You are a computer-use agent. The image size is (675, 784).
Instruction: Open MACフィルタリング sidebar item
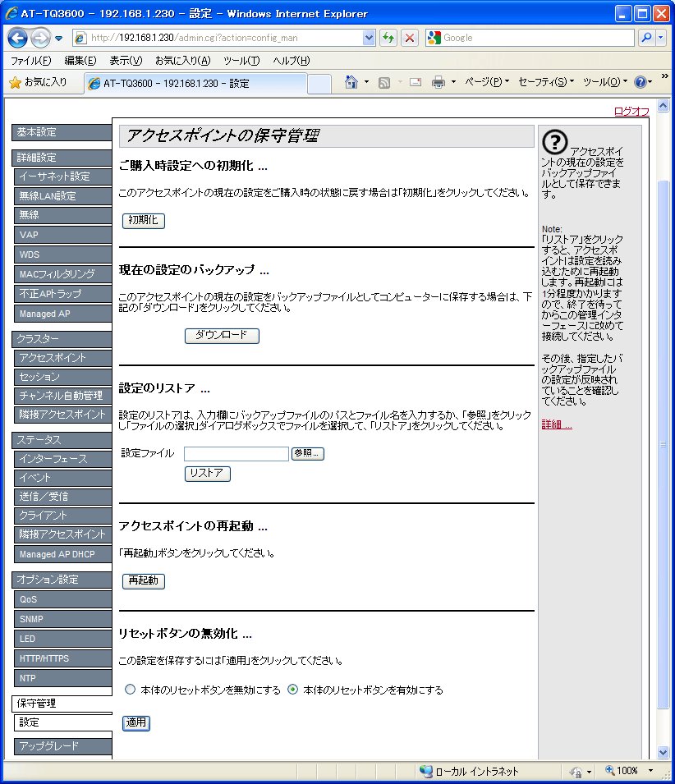62,274
